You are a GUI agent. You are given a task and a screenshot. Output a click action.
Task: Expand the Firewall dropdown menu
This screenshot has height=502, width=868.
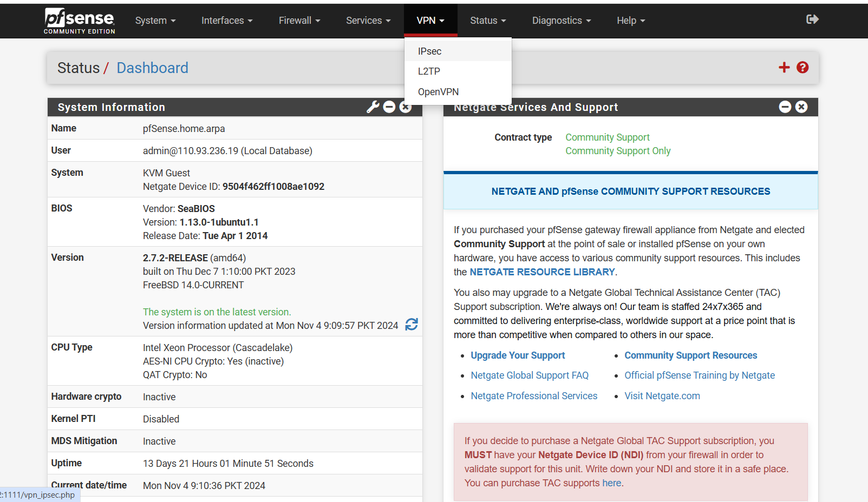pyautogui.click(x=299, y=21)
